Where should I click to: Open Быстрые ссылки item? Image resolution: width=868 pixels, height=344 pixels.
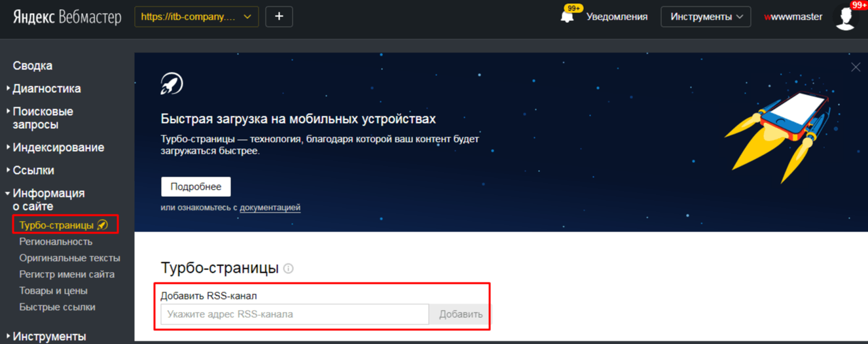[x=57, y=307]
